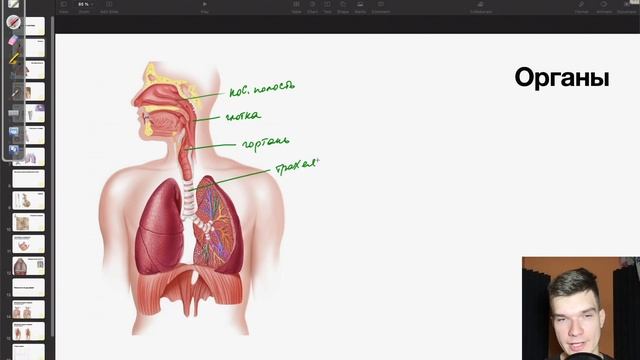
Task: Open the Shape insert icon
Action: click(x=343, y=6)
